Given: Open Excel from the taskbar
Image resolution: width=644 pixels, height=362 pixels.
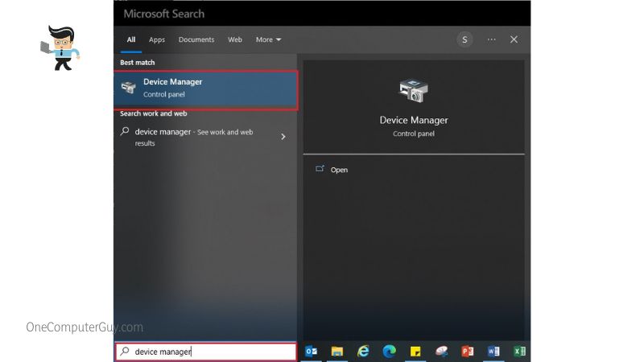Looking at the screenshot, I should (x=519, y=352).
